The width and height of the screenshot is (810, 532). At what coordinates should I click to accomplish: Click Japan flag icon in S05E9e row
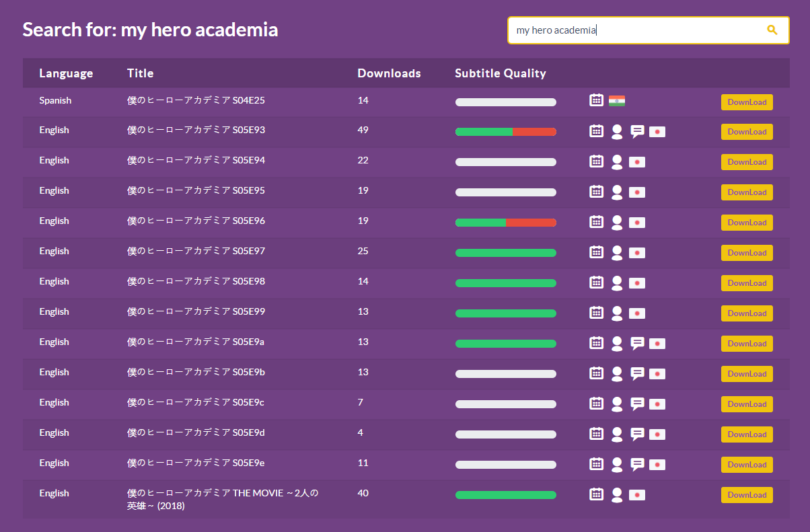[657, 465]
